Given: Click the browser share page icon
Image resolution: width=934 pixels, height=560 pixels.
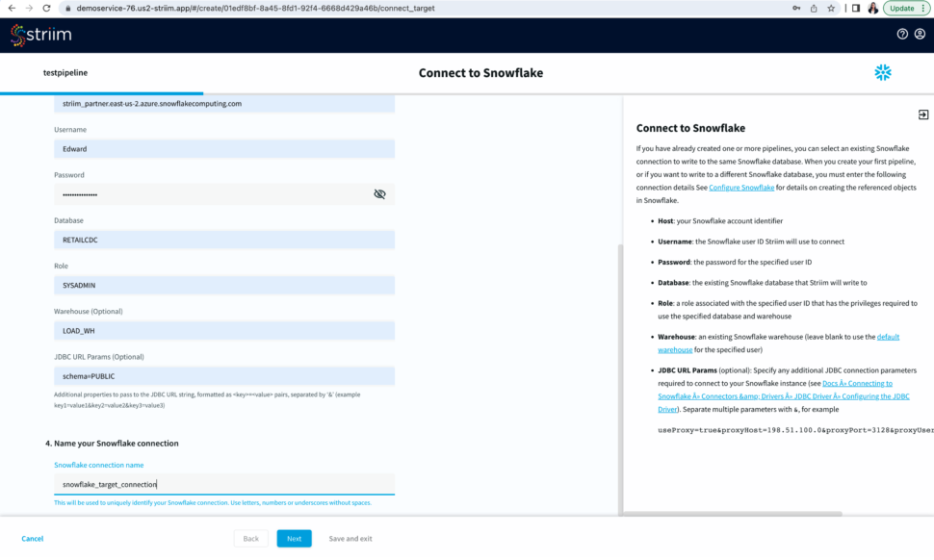Looking at the screenshot, I should pyautogui.click(x=814, y=8).
